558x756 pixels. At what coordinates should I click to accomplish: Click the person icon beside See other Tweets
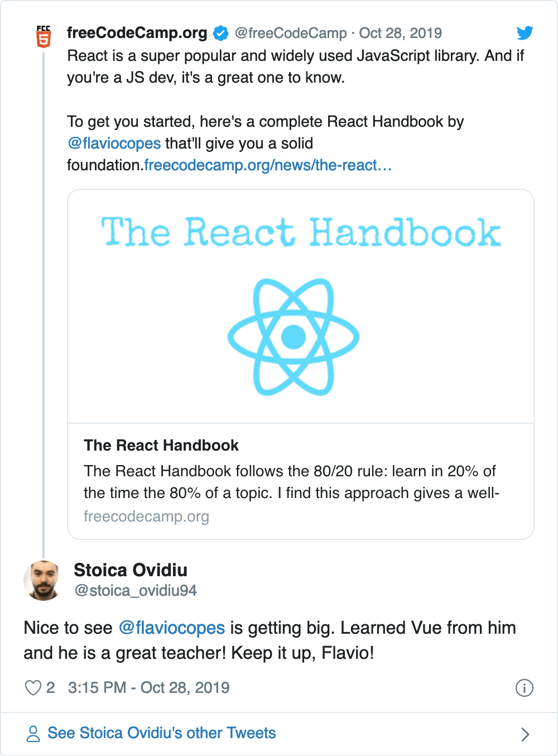pyautogui.click(x=33, y=734)
